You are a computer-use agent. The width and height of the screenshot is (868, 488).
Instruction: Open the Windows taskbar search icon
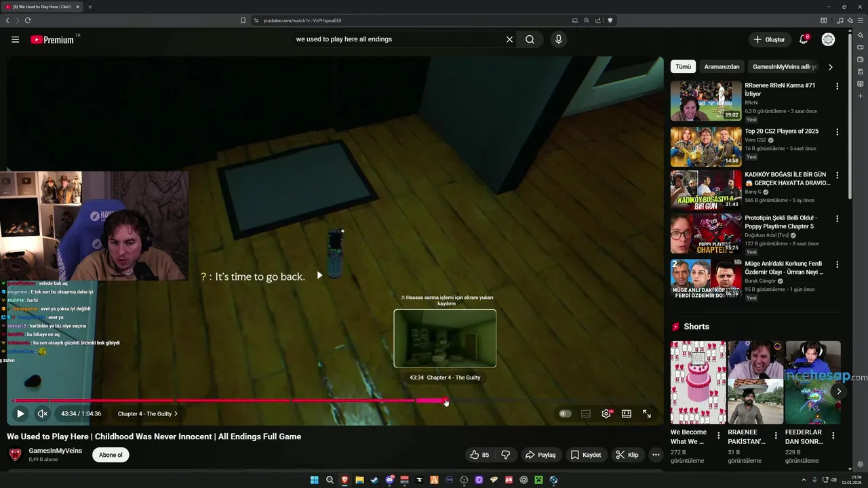[x=330, y=480]
